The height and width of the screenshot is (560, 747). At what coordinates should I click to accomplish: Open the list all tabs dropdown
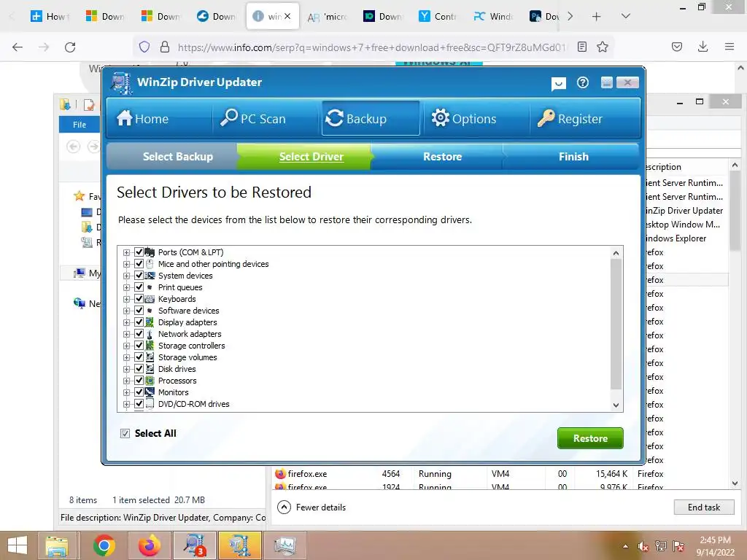point(625,16)
